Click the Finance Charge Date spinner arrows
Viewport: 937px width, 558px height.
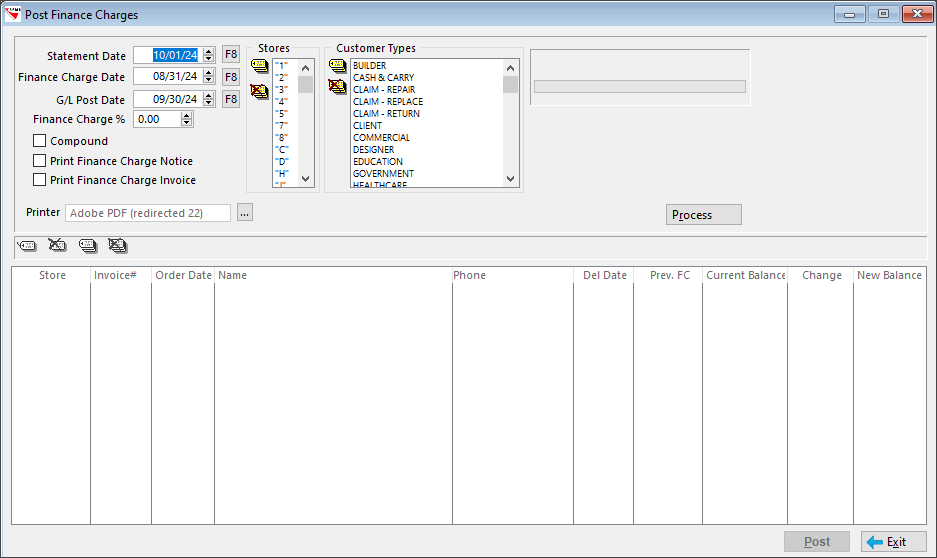(x=209, y=76)
